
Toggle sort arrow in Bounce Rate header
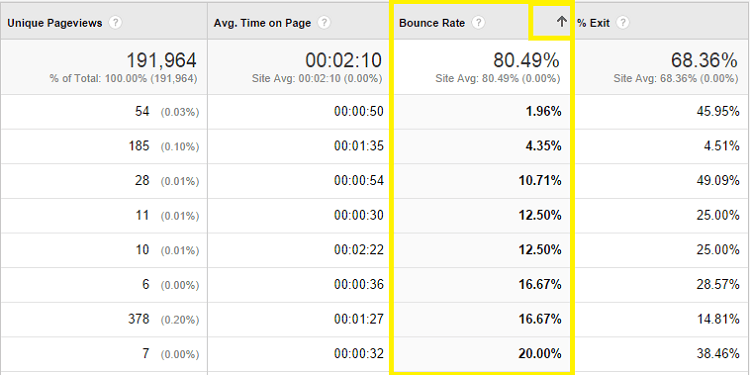(562, 22)
